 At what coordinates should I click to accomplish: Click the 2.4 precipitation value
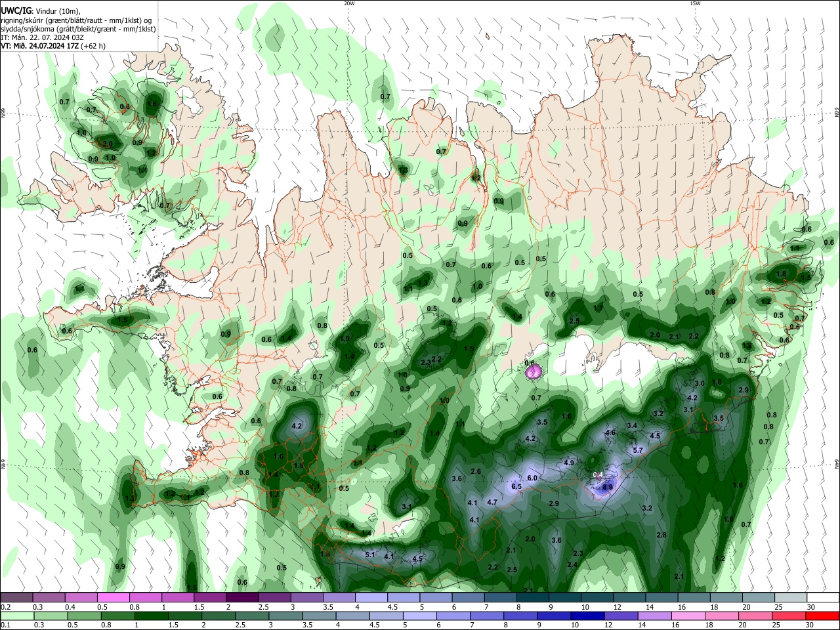[572, 564]
